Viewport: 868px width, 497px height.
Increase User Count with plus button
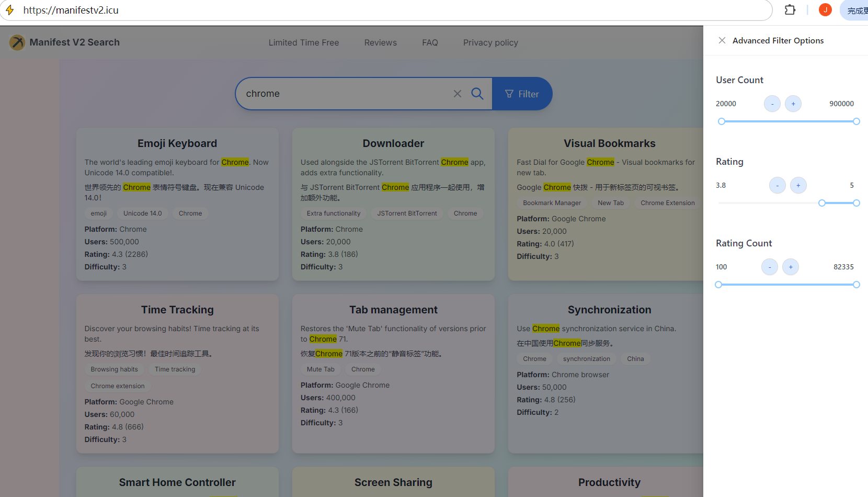(793, 104)
